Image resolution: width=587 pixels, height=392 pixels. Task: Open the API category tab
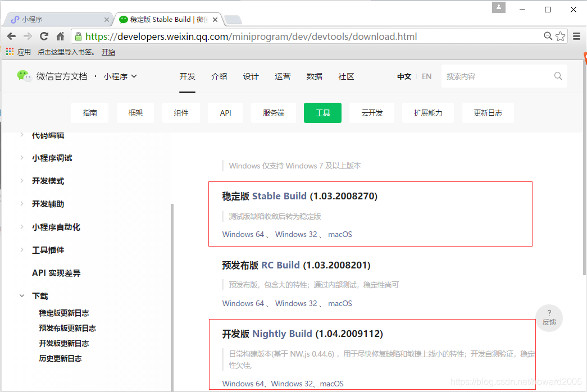[x=225, y=113]
